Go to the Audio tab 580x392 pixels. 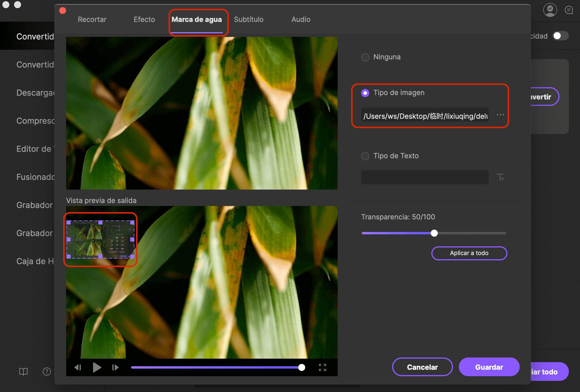click(x=301, y=19)
